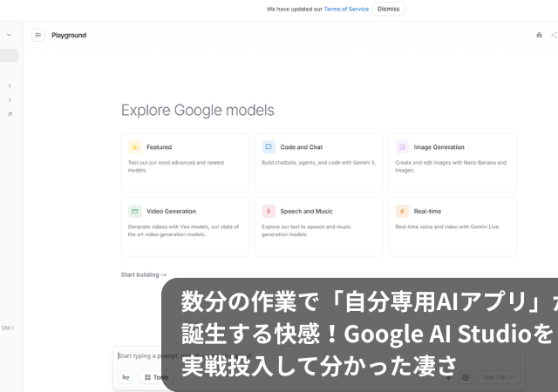Open the external link arrow in sidebar

(9, 114)
